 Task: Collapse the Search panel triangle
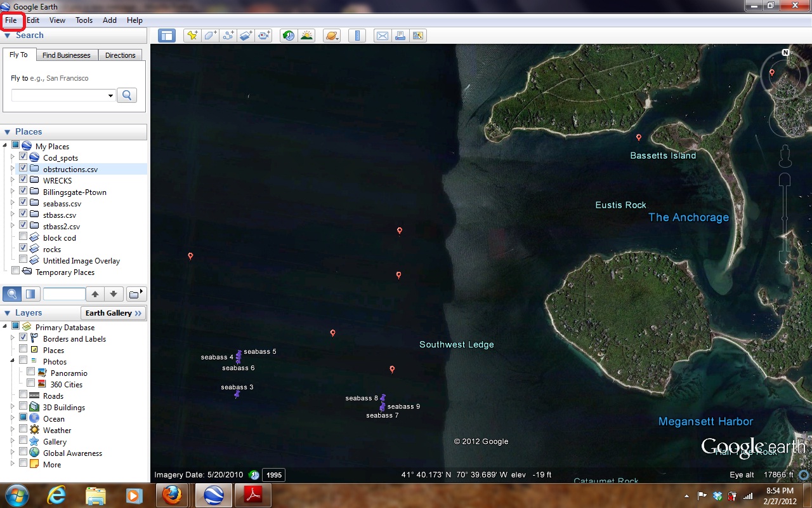click(8, 36)
